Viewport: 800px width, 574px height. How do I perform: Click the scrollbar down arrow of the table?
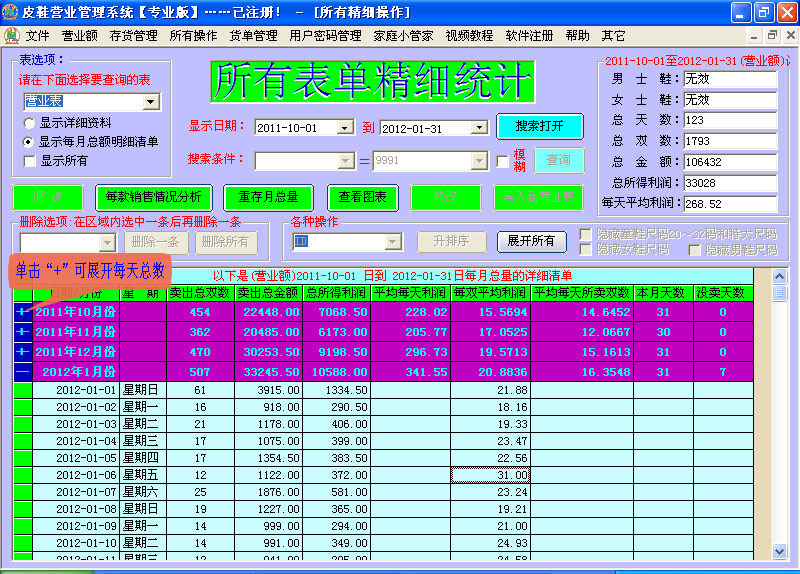pyautogui.click(x=779, y=552)
